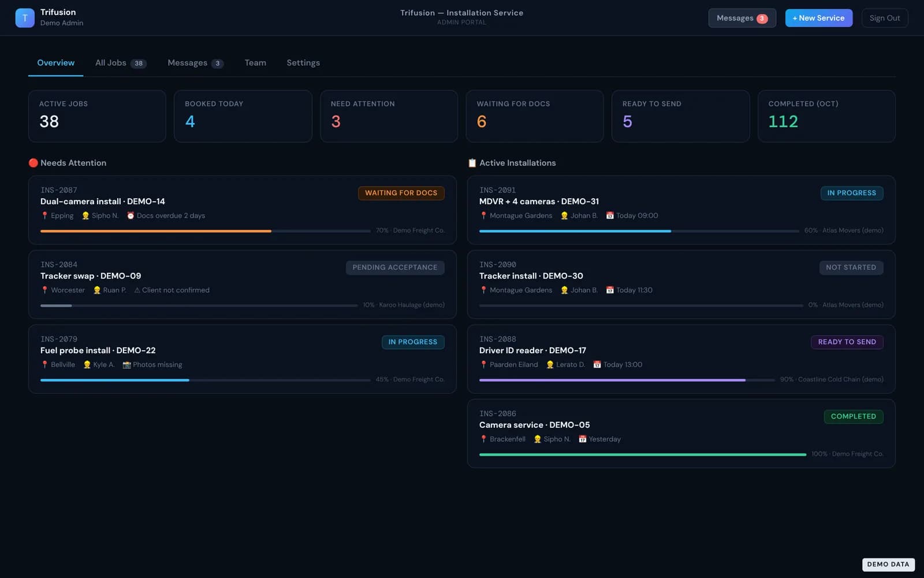Click the location pin beside Paarden Eiland
924x578 pixels.
pos(483,365)
